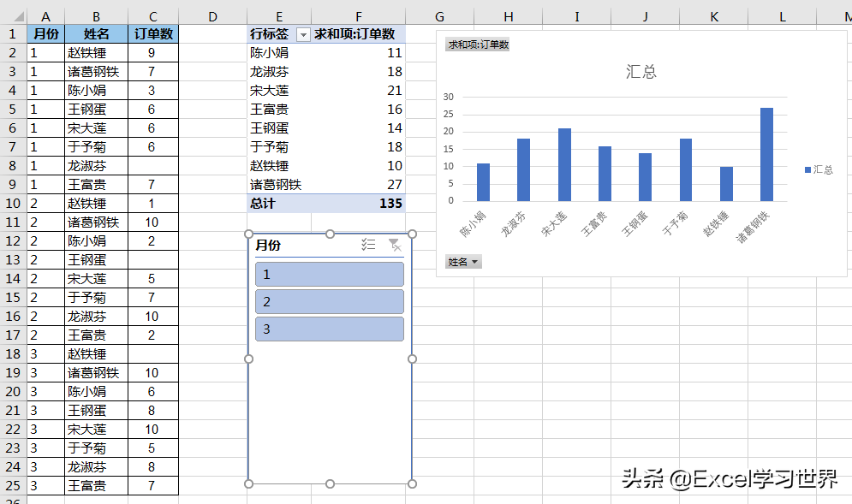Viewport: 852px width, 504px height.
Task: Select column H header
Action: [508, 17]
